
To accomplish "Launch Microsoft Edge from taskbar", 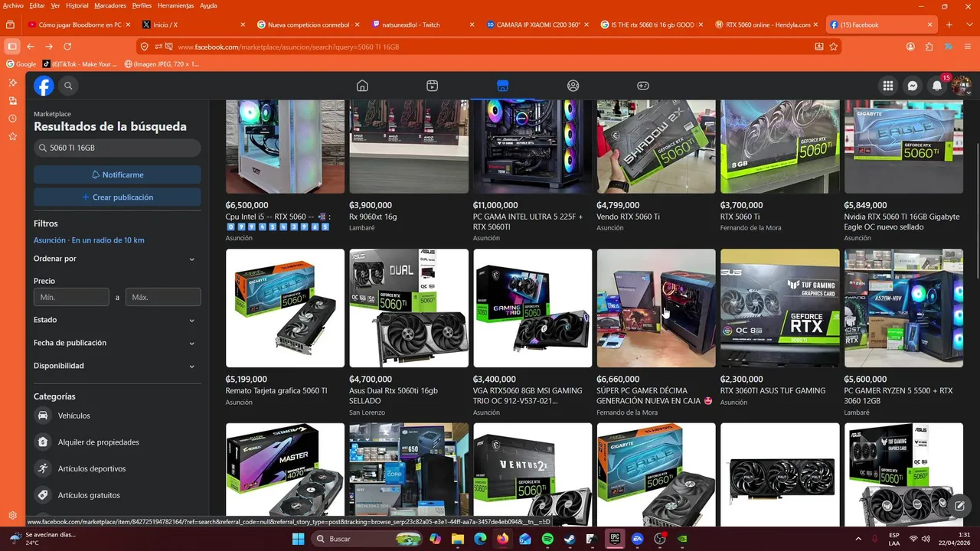I will pos(480,539).
